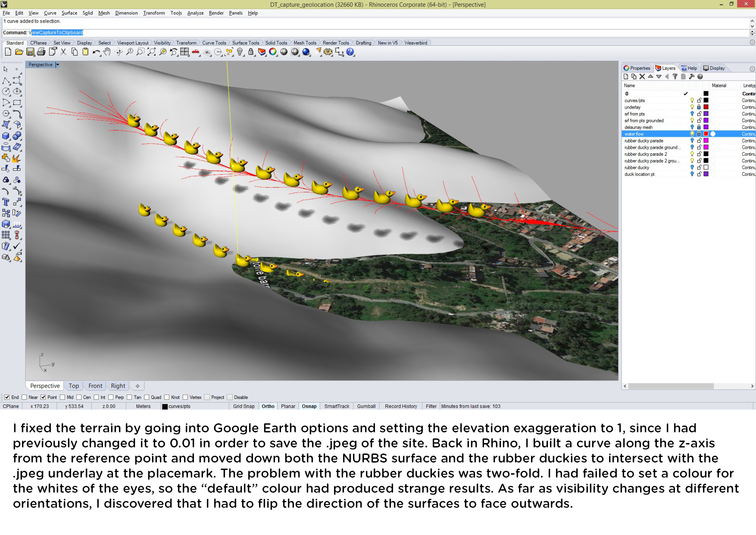
Task: Click the Undo arrow icon
Action: [96, 52]
